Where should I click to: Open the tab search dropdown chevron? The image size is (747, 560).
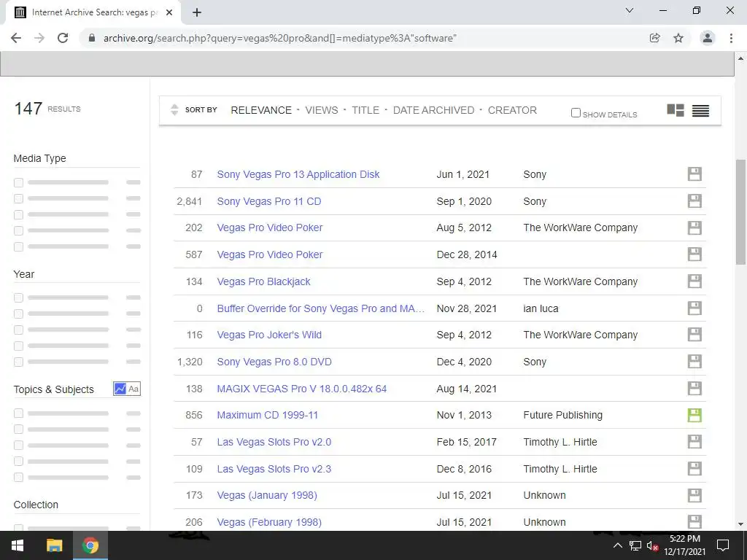click(x=630, y=10)
